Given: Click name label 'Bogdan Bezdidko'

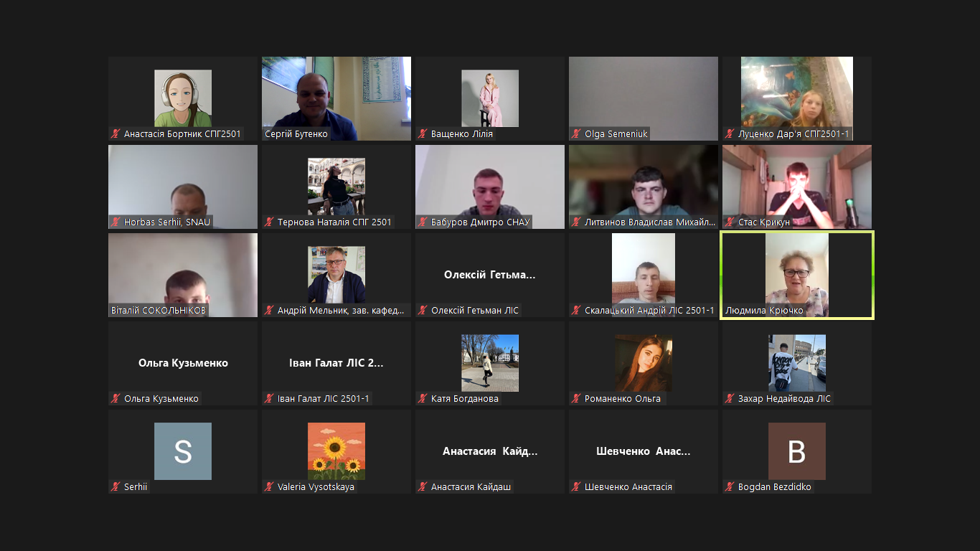Looking at the screenshot, I should coord(775,487).
